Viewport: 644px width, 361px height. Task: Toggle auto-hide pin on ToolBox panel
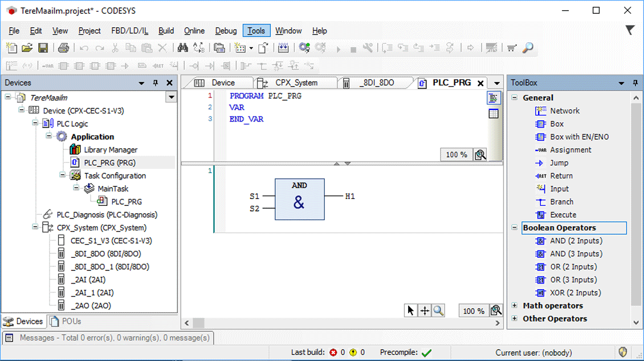point(635,83)
